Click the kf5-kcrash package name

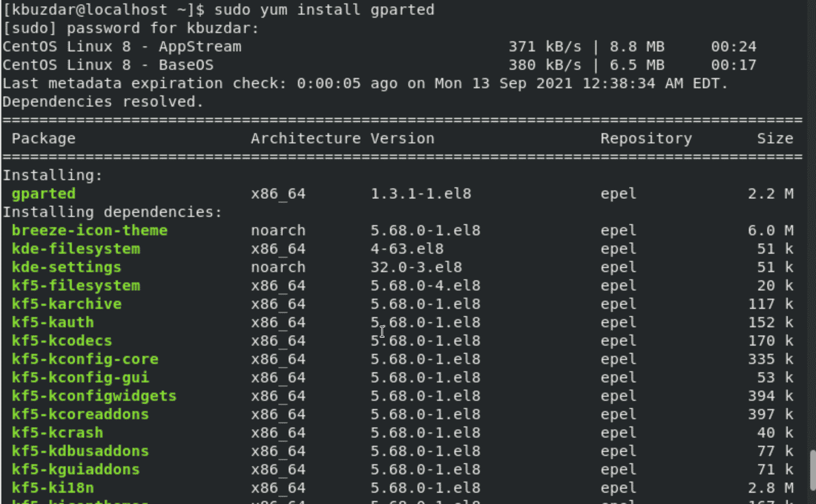(57, 432)
